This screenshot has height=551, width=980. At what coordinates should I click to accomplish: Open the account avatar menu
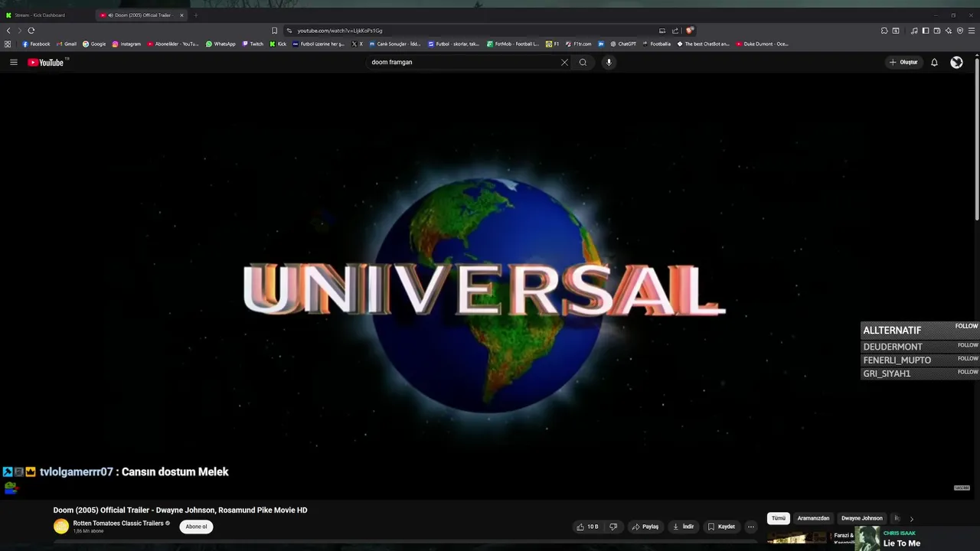pyautogui.click(x=956, y=62)
